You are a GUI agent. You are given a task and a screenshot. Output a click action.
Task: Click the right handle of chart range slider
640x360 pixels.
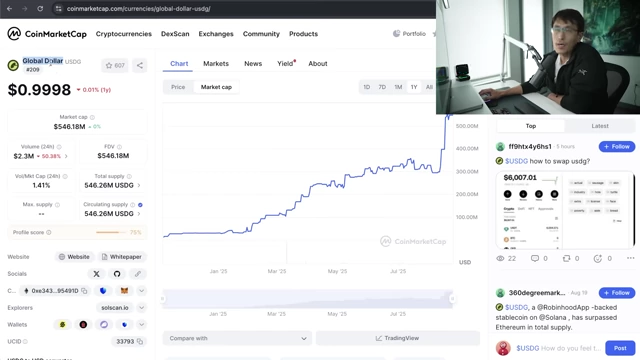click(x=452, y=299)
